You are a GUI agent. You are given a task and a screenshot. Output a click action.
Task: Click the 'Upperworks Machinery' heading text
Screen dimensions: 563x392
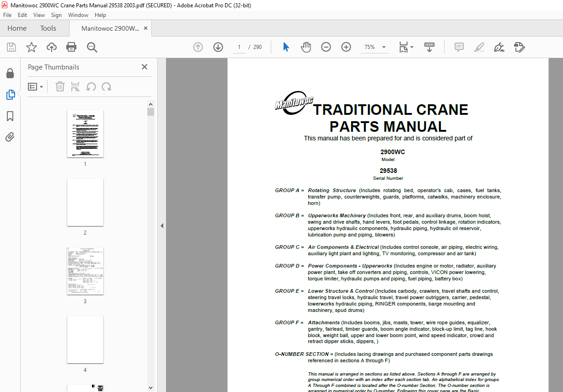click(337, 215)
